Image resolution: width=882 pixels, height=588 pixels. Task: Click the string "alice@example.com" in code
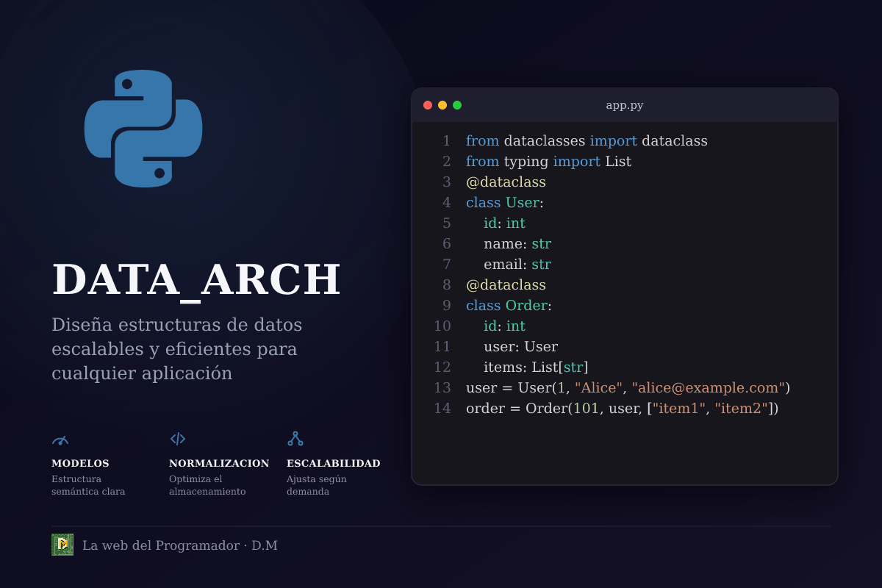[x=709, y=387]
